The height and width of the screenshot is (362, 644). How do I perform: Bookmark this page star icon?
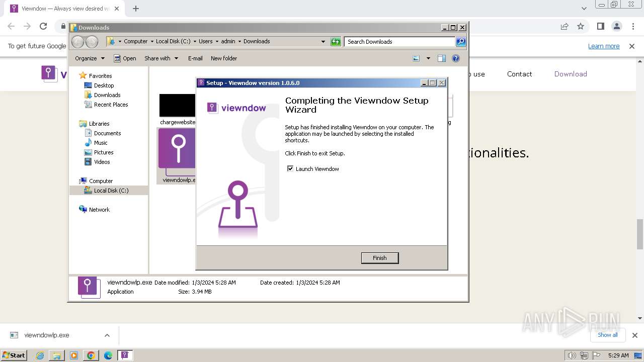pos(581,26)
